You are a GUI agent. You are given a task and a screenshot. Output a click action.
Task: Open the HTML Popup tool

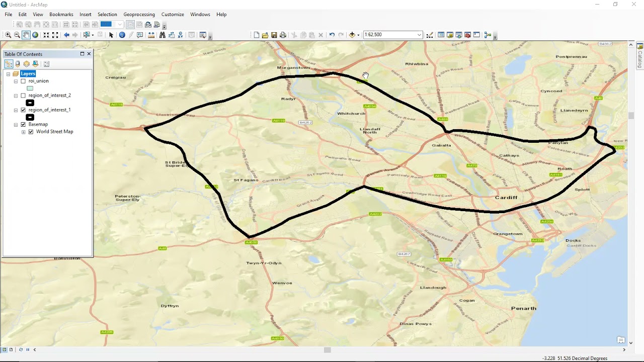click(140, 35)
